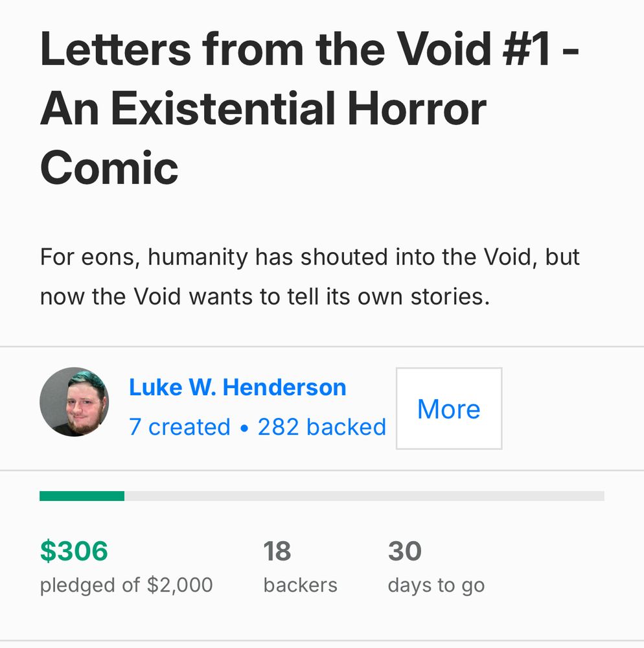The width and height of the screenshot is (644, 648).
Task: Click the number 30 above days to go
Action: 405,551
